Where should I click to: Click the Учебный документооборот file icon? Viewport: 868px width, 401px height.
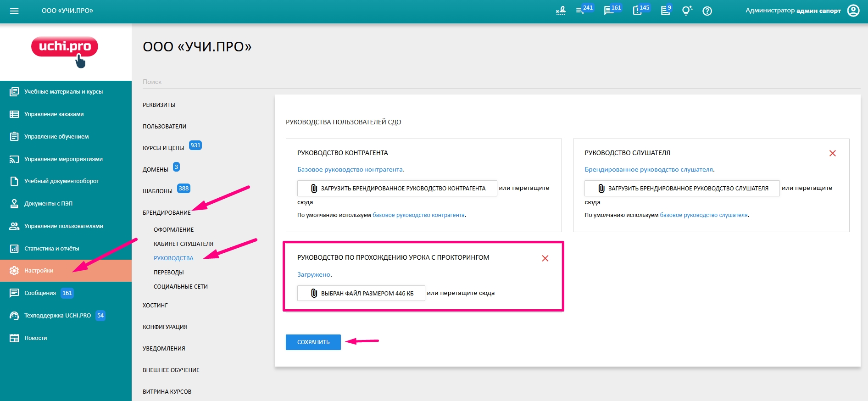pos(14,181)
